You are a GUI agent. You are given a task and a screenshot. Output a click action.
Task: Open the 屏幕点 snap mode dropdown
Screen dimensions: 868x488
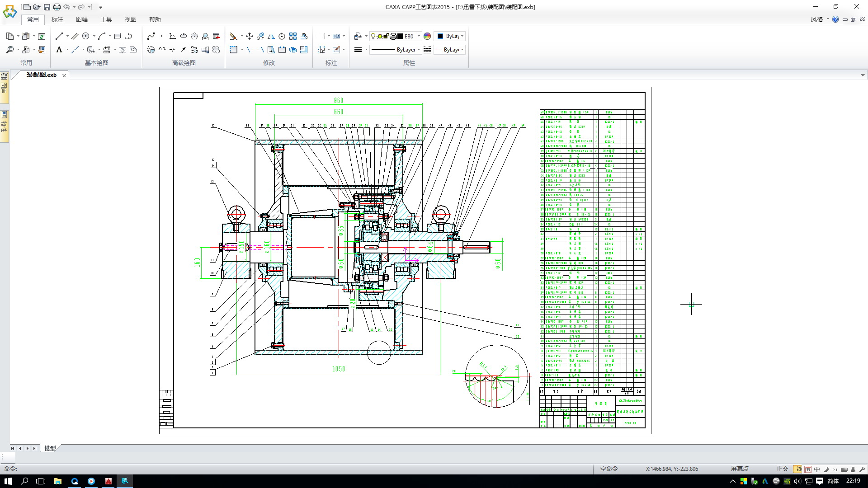[x=740, y=469]
